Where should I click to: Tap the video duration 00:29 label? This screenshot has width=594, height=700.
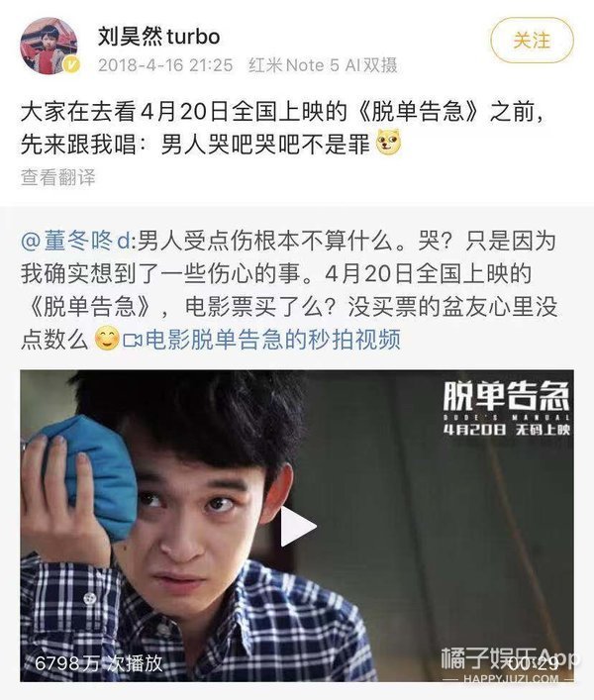click(x=534, y=663)
